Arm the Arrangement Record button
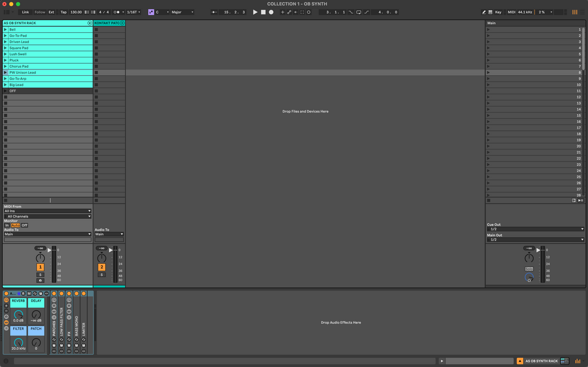Viewport: 588px width, 367px height. tap(271, 12)
